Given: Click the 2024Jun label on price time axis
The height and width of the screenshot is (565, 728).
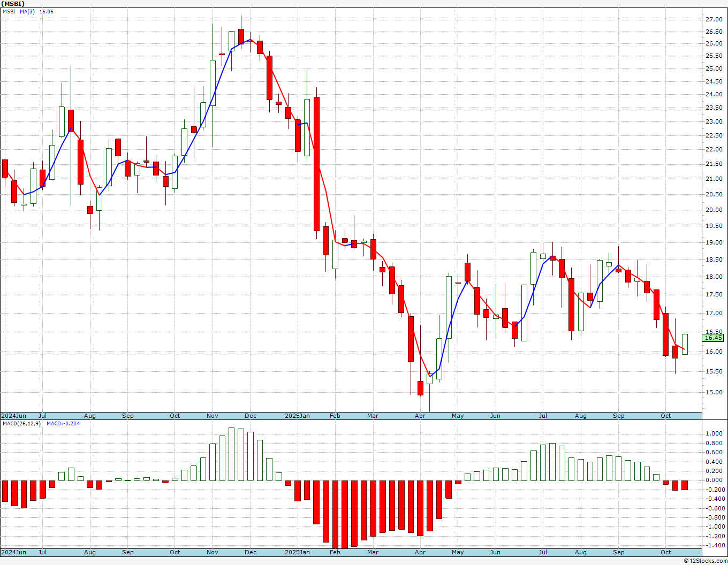Looking at the screenshot, I should click(x=13, y=416).
